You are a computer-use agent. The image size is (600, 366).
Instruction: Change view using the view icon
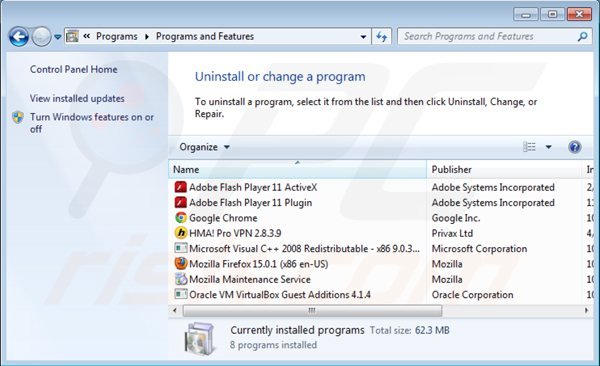coord(529,147)
